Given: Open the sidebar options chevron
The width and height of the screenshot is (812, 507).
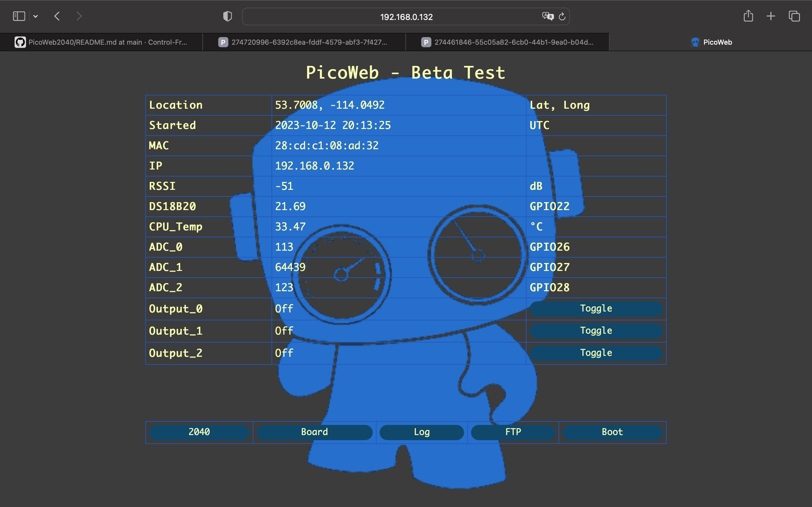Looking at the screenshot, I should pyautogui.click(x=36, y=16).
